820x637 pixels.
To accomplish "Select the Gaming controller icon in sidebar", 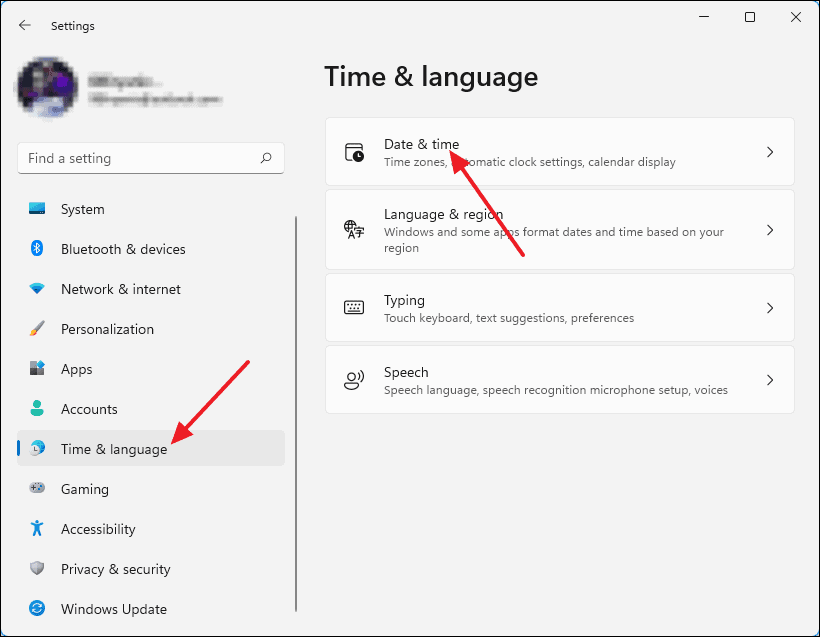I will pyautogui.click(x=37, y=489).
